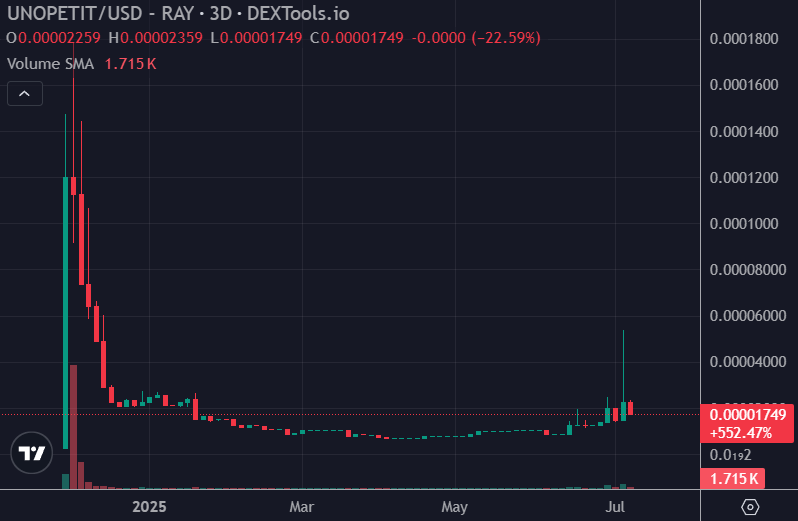Click the 0.0001000 price axis label
This screenshot has width=798, height=521.
[x=744, y=224]
